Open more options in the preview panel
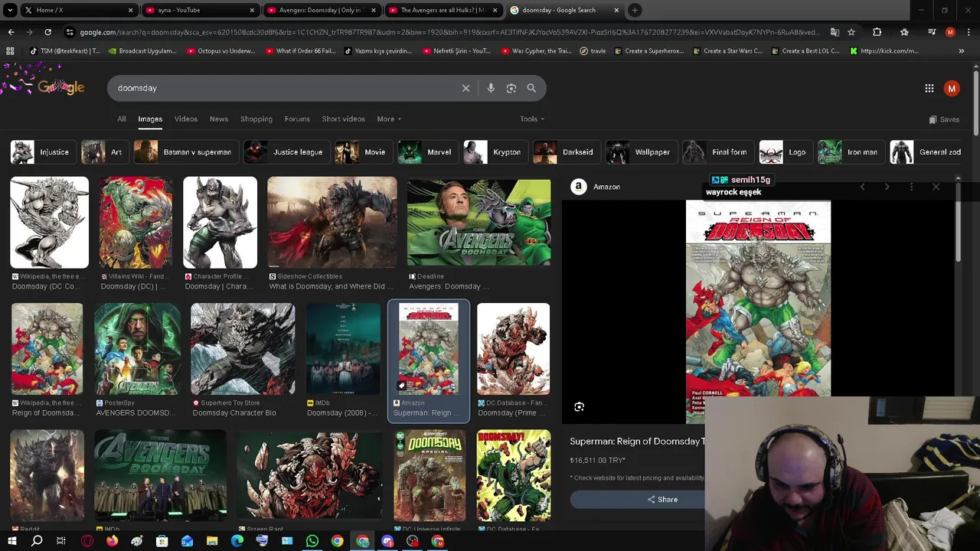 pyautogui.click(x=911, y=187)
